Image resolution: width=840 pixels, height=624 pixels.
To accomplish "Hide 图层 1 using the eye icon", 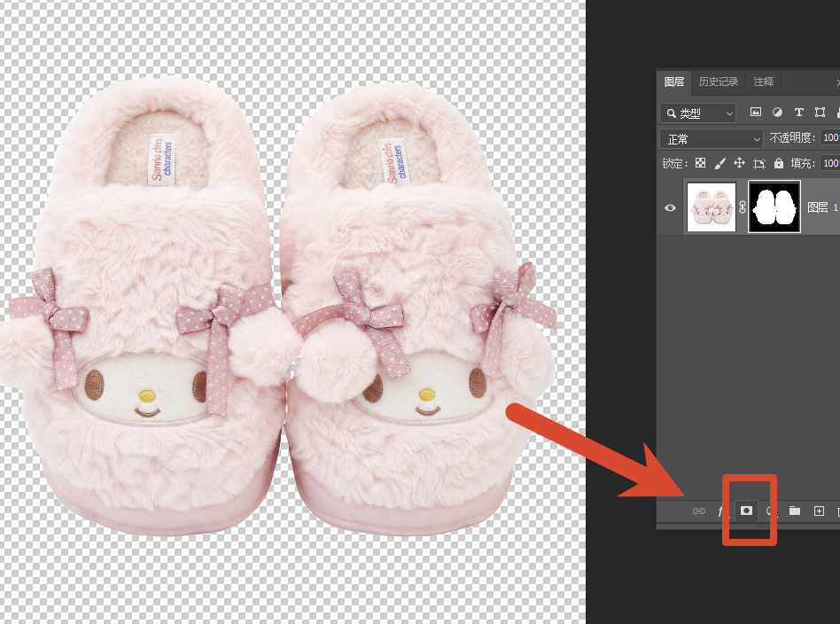I will (670, 207).
